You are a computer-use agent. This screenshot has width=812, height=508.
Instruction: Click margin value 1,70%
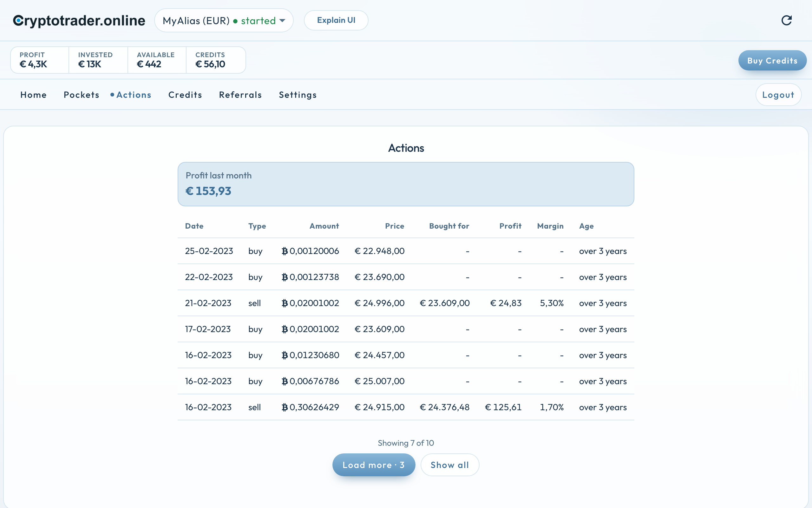click(552, 407)
